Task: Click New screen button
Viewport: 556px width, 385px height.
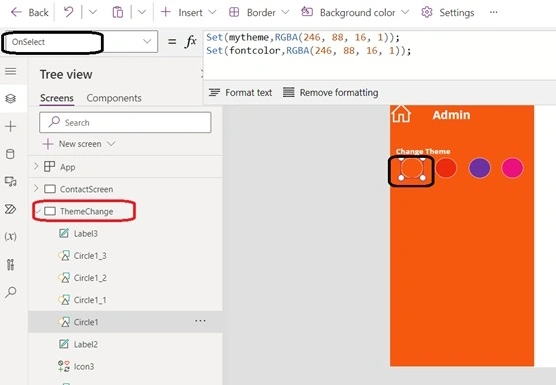Action: pos(72,144)
